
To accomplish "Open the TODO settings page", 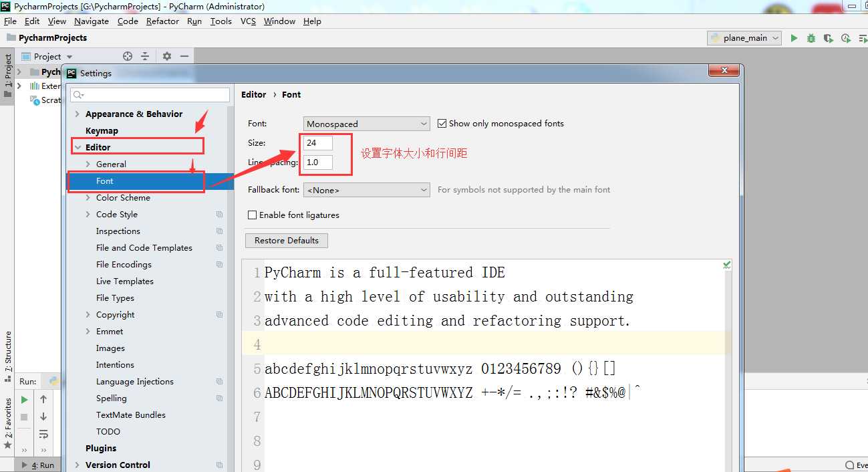I will 108,432.
